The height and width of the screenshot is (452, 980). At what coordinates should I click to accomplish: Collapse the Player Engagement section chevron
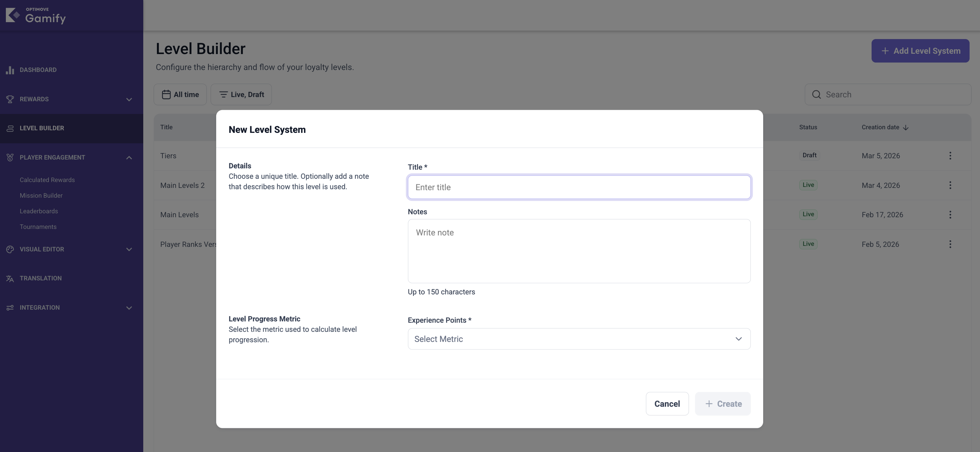tap(129, 158)
